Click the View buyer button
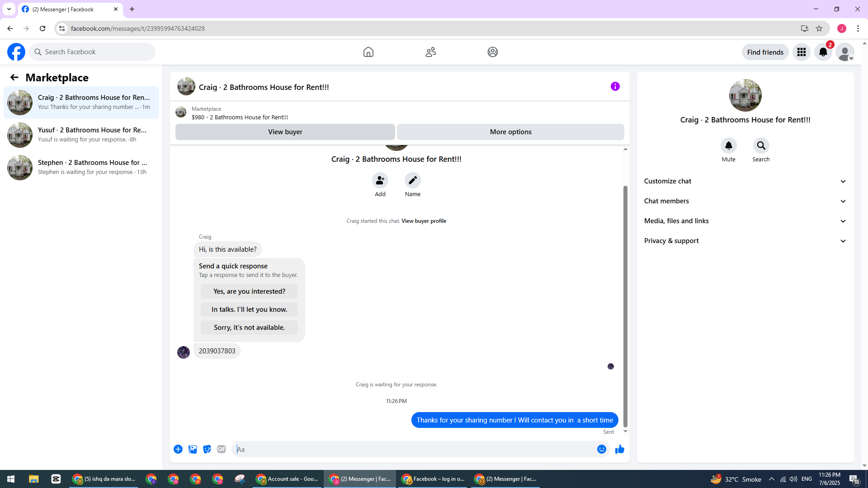 click(285, 132)
